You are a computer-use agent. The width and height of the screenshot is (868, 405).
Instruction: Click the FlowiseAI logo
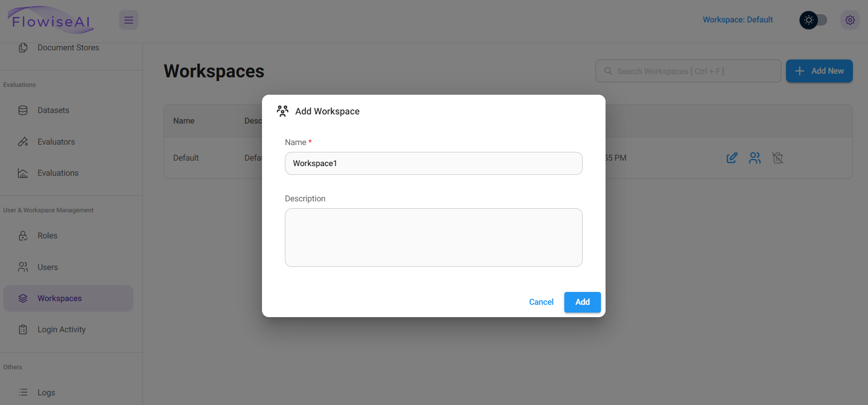[51, 21]
